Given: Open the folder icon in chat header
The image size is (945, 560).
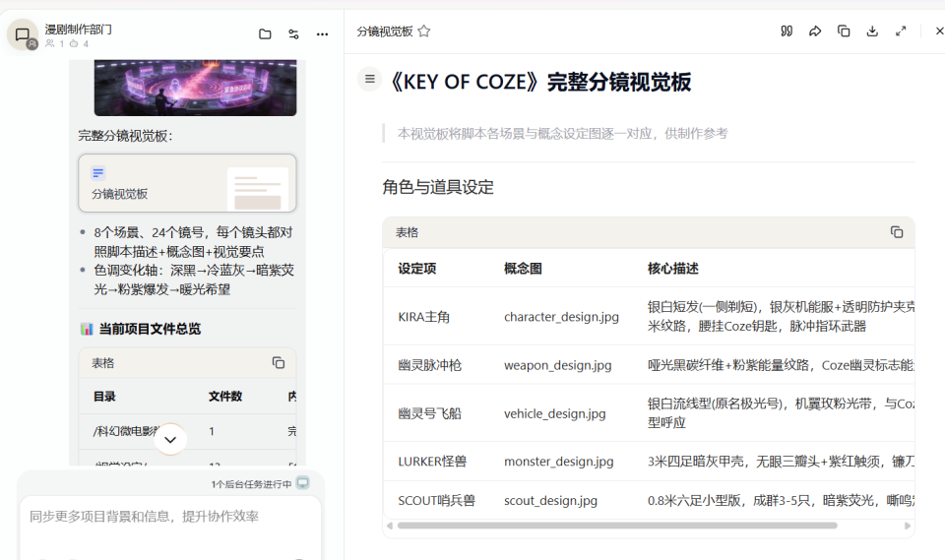Looking at the screenshot, I should [265, 34].
